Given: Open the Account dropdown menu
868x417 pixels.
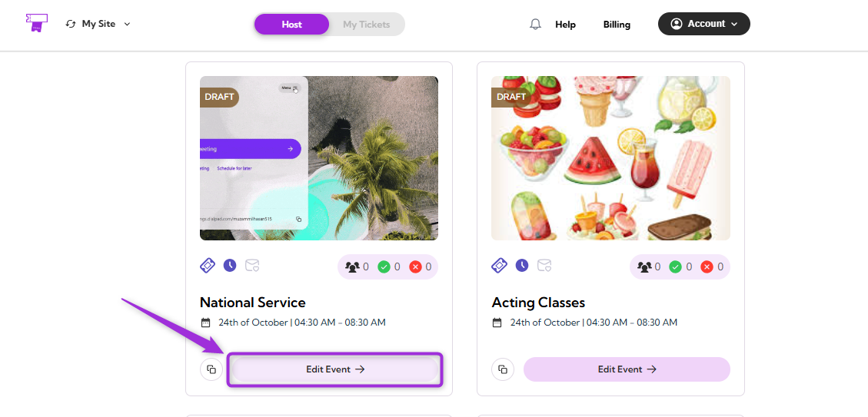Looking at the screenshot, I should (703, 24).
